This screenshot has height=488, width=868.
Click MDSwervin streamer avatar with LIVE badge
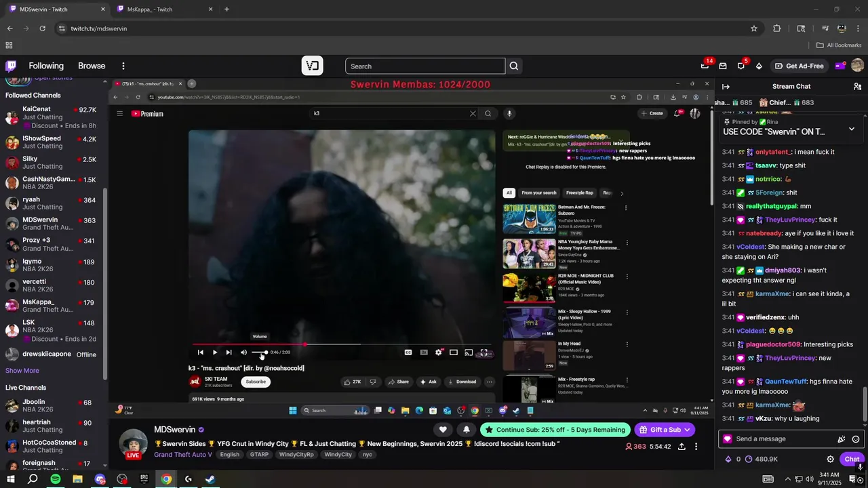coord(133,444)
